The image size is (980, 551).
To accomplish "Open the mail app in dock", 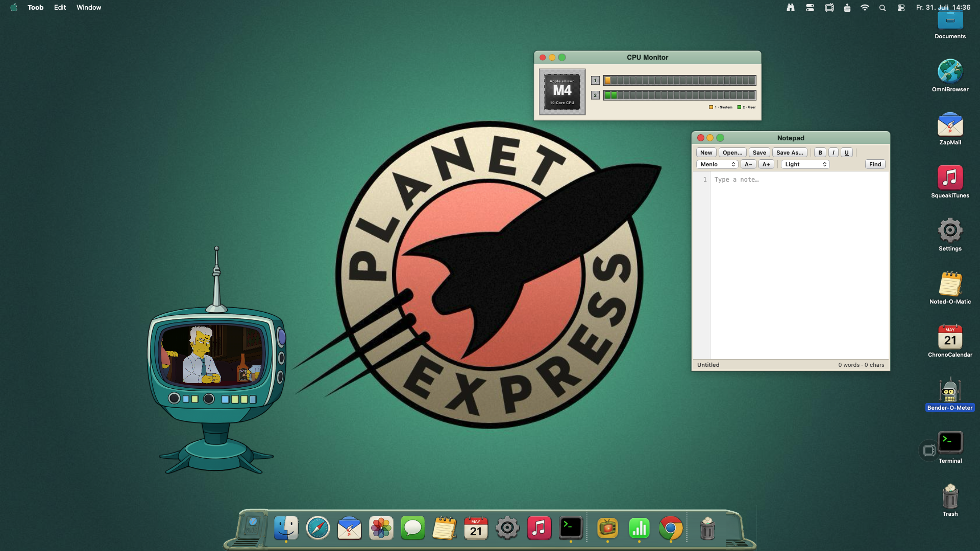I will click(x=349, y=528).
